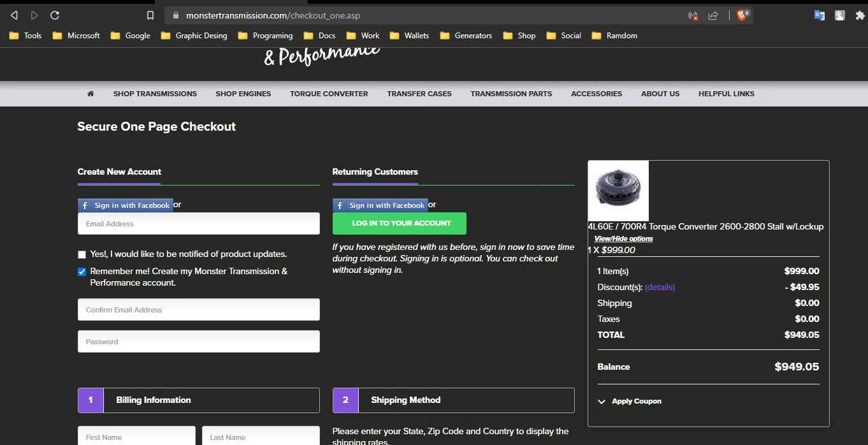Open the Accessories menu

coord(597,94)
